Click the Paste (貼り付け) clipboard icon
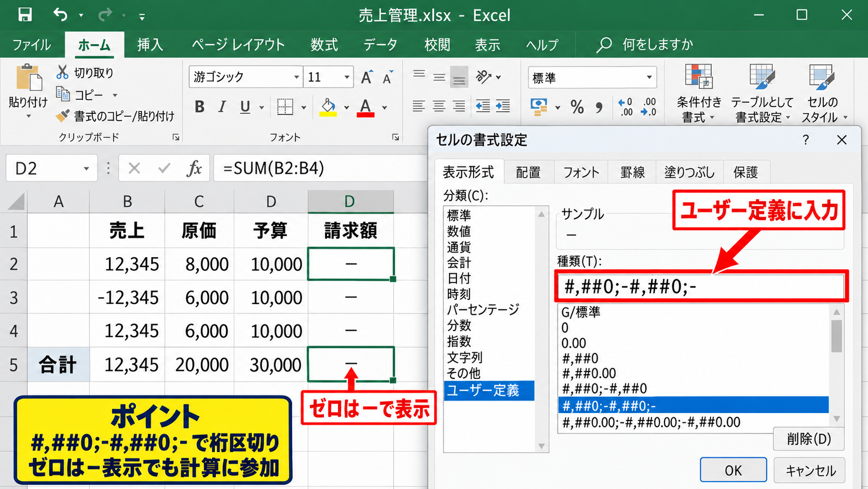This screenshot has height=489, width=868. pos(29,78)
